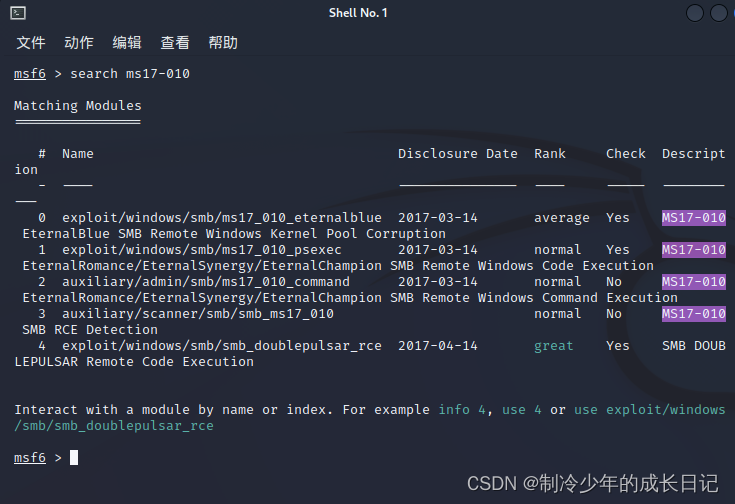Click highlighted MS17-010 in the smb_ms17_010 scanner row

click(694, 313)
